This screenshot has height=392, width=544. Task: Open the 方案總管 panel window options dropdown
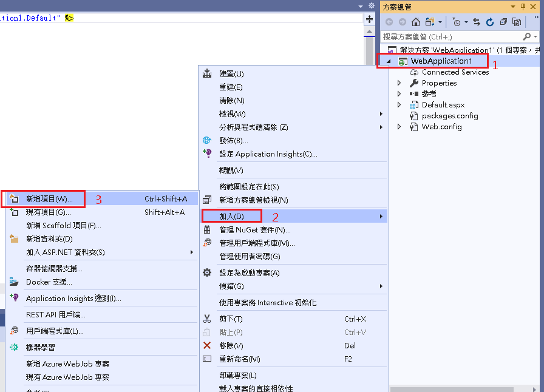[x=513, y=7]
